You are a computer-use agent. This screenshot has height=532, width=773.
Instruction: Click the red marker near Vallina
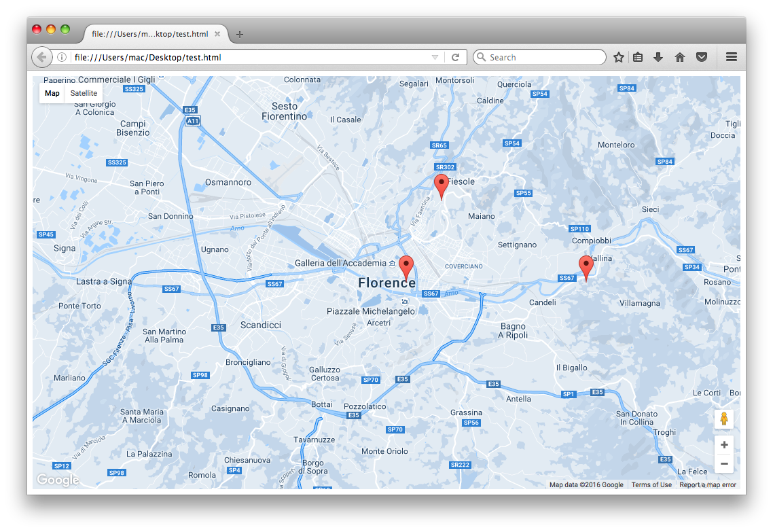point(586,268)
